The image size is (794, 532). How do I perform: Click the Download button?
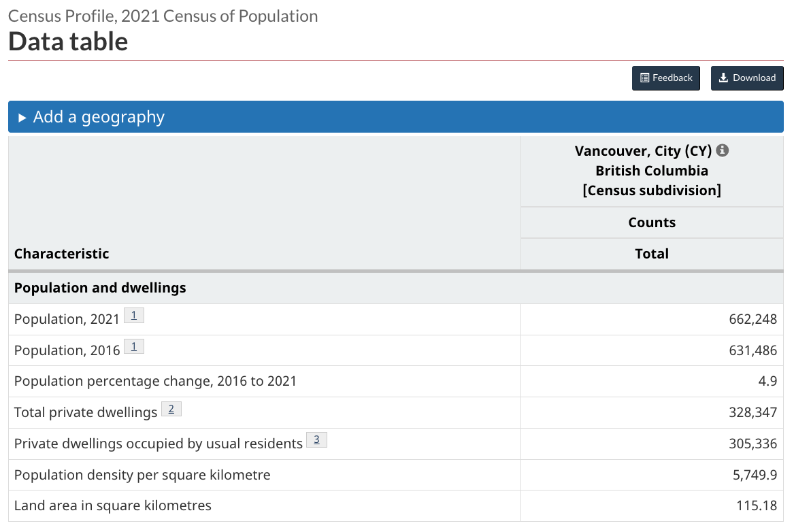[x=747, y=78]
